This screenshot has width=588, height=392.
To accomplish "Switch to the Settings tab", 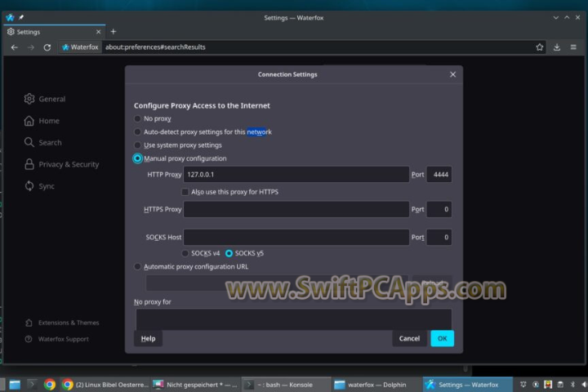I will (x=55, y=32).
